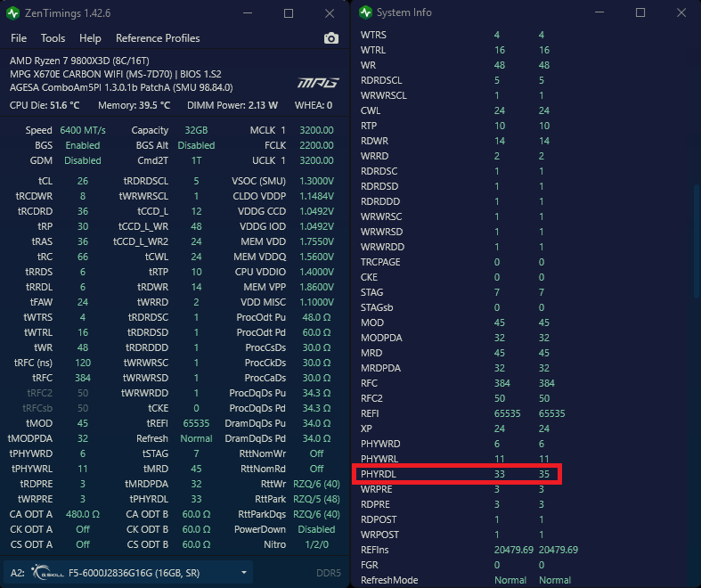This screenshot has height=588, width=701.
Task: Click the PowerDown value Disabled
Action: (316, 529)
